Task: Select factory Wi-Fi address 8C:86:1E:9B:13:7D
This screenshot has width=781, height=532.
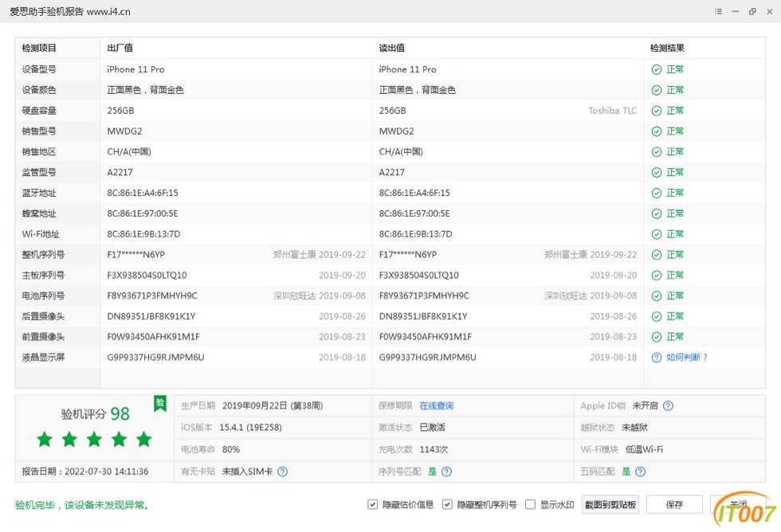Action: click(143, 234)
